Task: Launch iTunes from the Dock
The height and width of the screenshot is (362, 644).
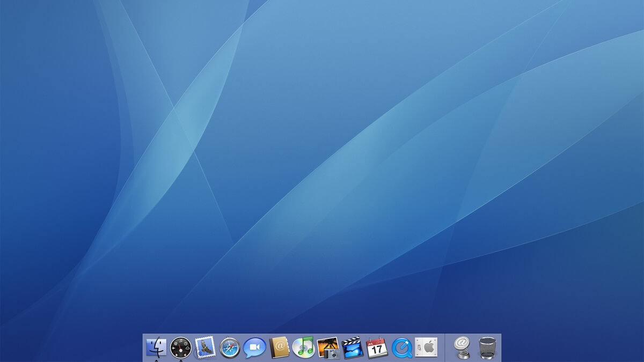Action: click(x=303, y=348)
